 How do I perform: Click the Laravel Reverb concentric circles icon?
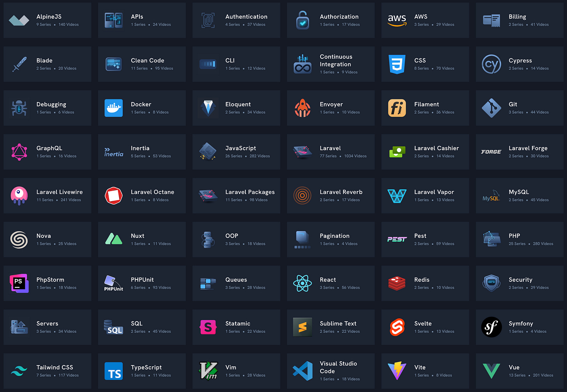[303, 196]
